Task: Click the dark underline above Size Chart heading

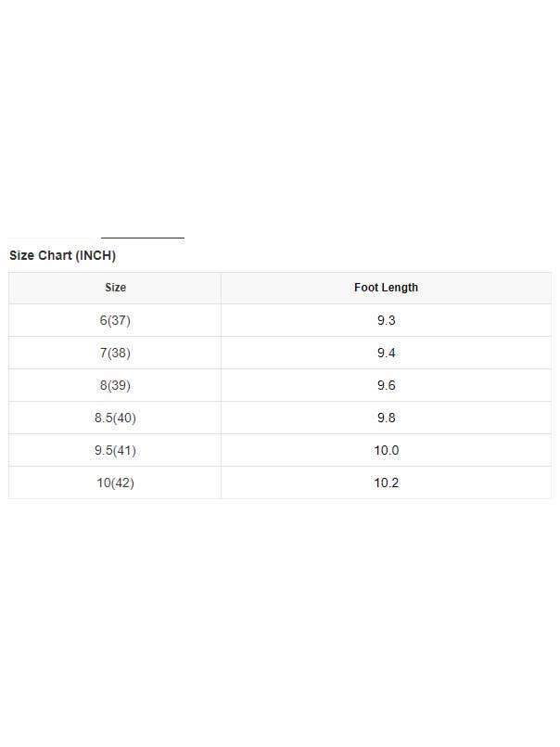Action: [142, 238]
